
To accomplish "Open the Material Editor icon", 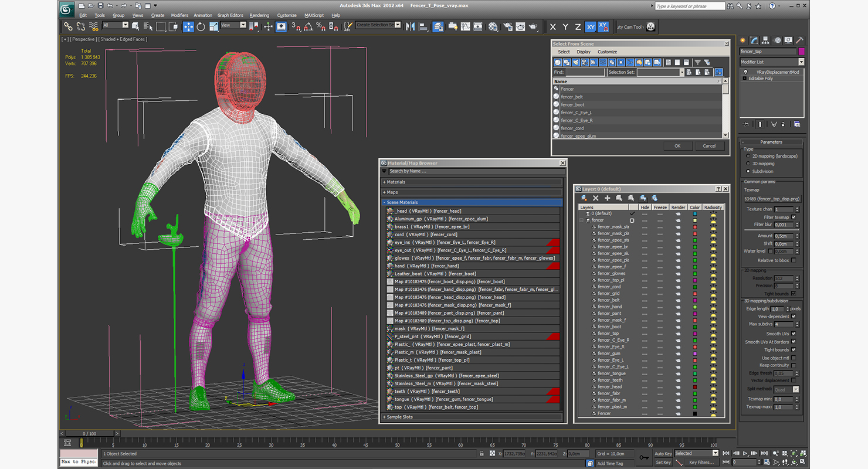I will 493,26.
